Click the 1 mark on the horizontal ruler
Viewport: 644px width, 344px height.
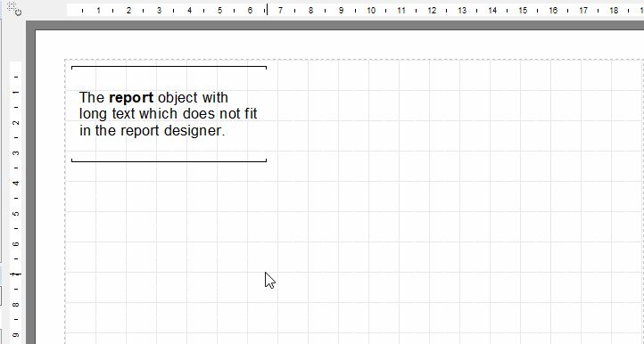coord(99,11)
